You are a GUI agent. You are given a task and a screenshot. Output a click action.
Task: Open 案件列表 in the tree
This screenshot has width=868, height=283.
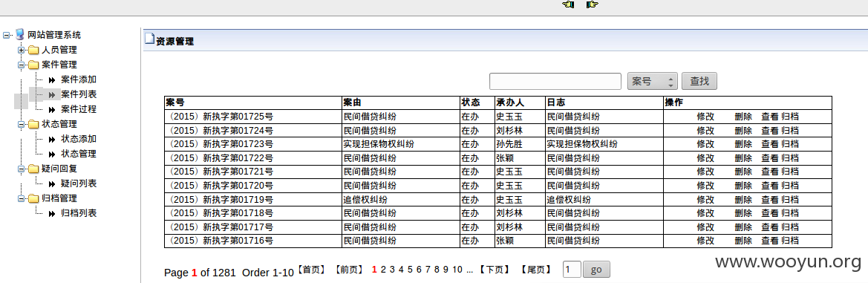coord(79,94)
